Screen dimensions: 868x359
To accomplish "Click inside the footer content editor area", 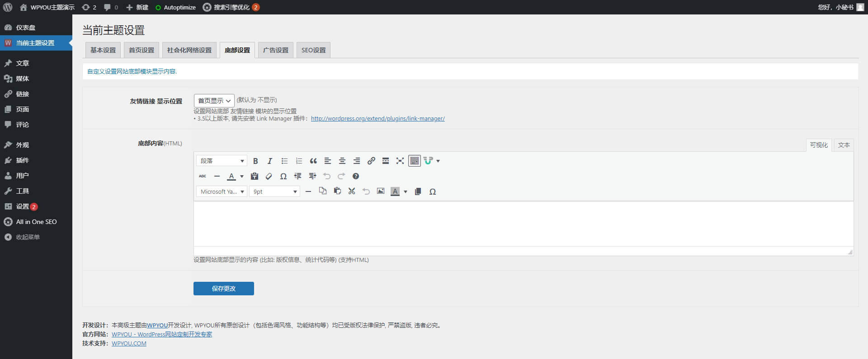I will [524, 224].
